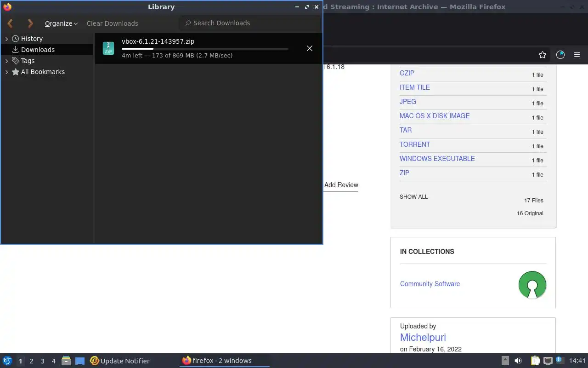
Task: Focus the Search Downloads field
Action: [x=250, y=23]
